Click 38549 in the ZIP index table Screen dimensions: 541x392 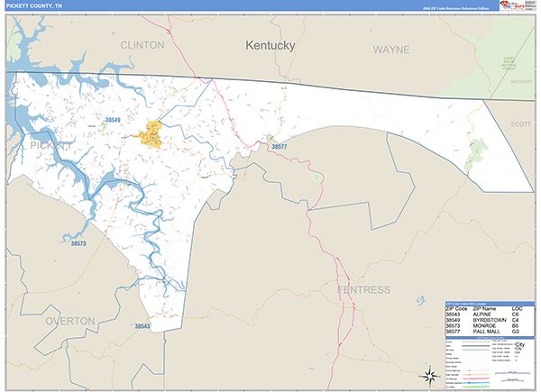pyautogui.click(x=453, y=320)
